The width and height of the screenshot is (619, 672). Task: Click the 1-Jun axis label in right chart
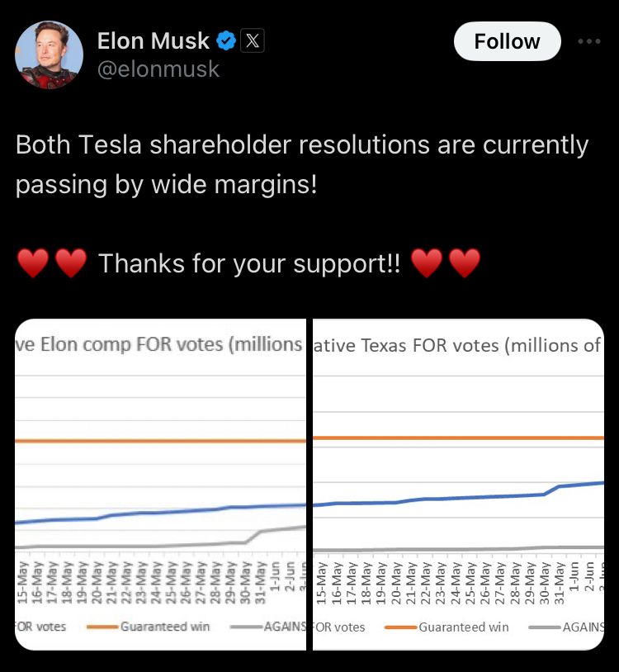[x=575, y=576]
